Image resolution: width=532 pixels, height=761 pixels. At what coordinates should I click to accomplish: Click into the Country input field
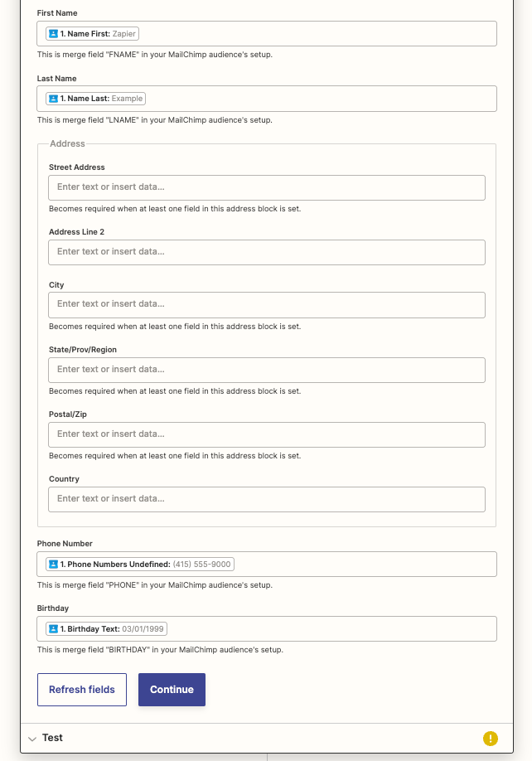(267, 499)
